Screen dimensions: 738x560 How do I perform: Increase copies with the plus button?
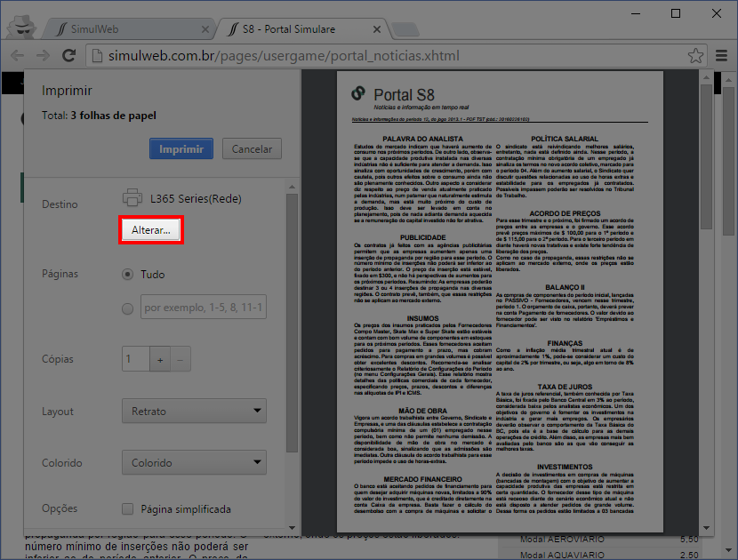[160, 359]
